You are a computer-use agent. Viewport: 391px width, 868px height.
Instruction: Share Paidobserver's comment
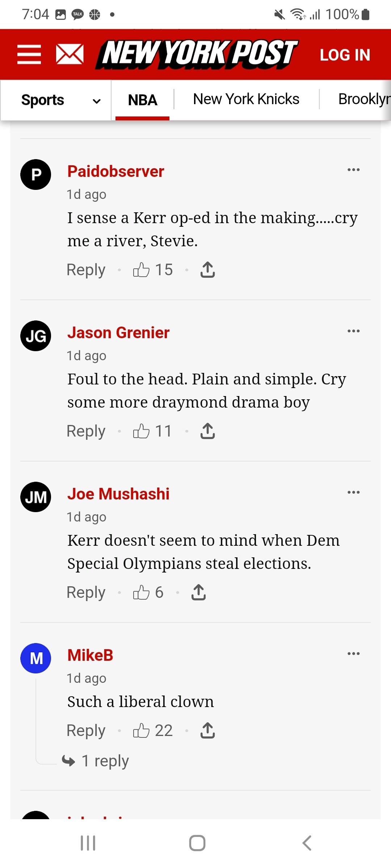(207, 270)
